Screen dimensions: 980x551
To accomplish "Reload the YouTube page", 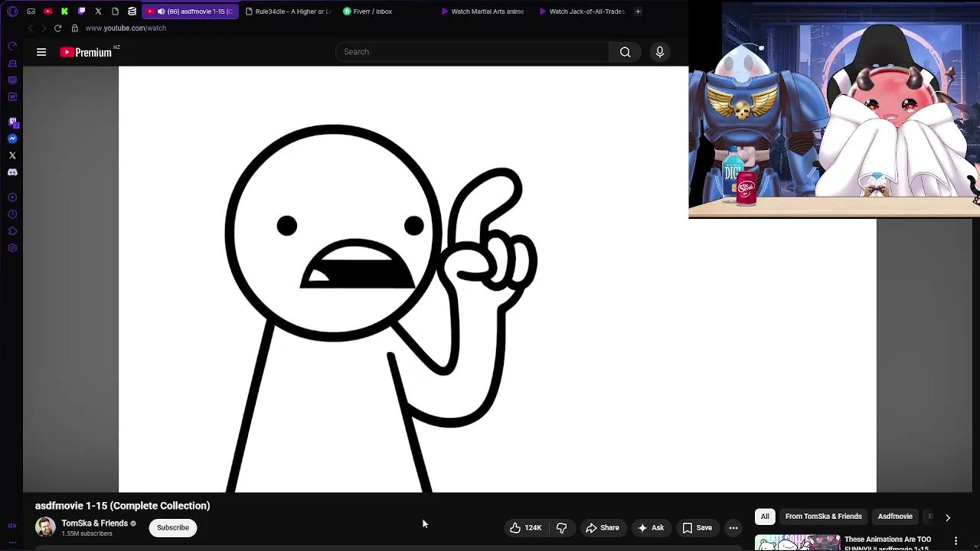I will (57, 28).
